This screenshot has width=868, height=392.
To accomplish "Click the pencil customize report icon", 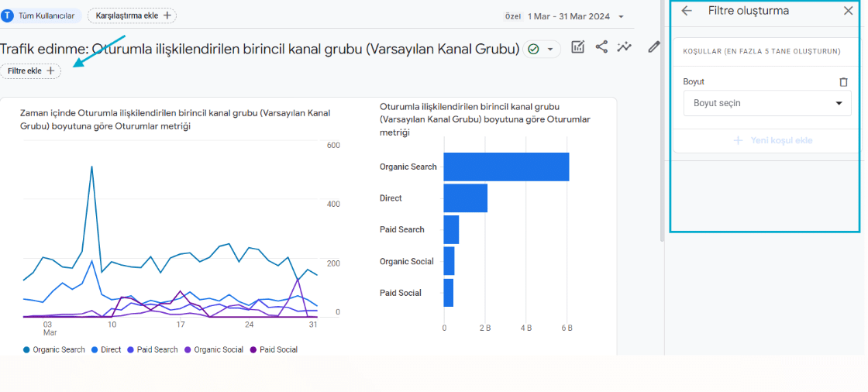I will point(653,47).
